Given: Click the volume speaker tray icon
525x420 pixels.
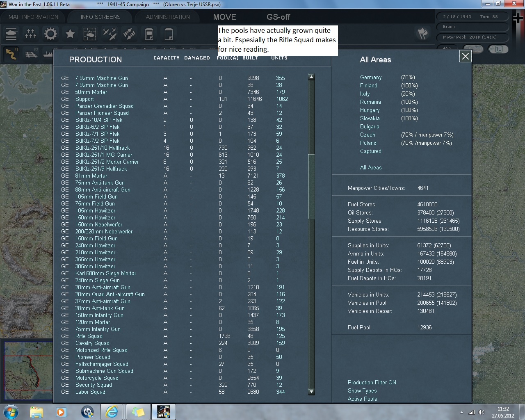Looking at the screenshot, I should pyautogui.click(x=481, y=412).
